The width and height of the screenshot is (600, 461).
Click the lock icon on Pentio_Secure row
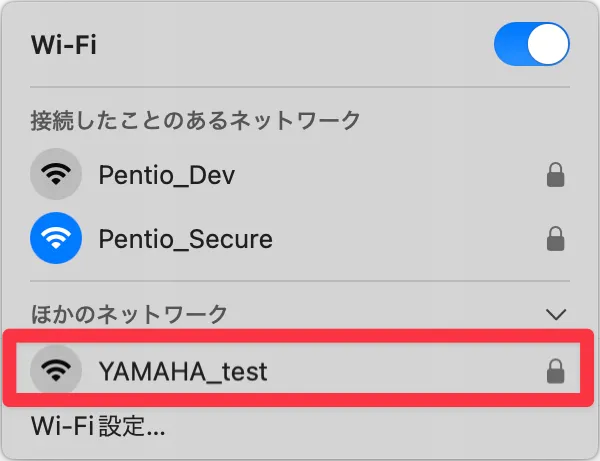coord(555,239)
